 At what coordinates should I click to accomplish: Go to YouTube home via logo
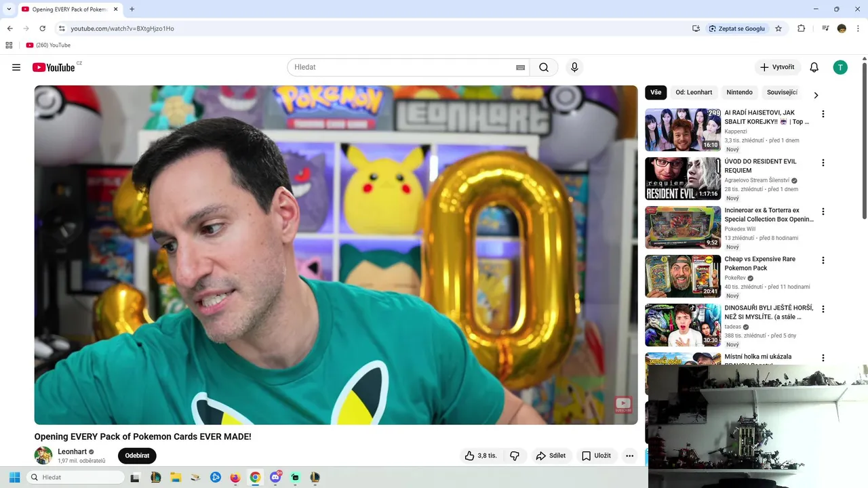click(x=54, y=67)
